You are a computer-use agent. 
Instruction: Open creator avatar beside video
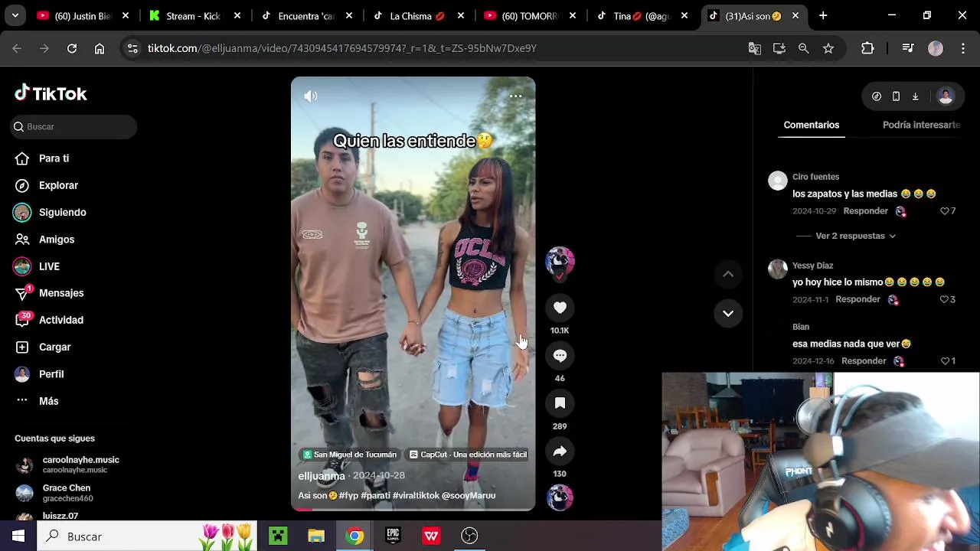pos(560,261)
